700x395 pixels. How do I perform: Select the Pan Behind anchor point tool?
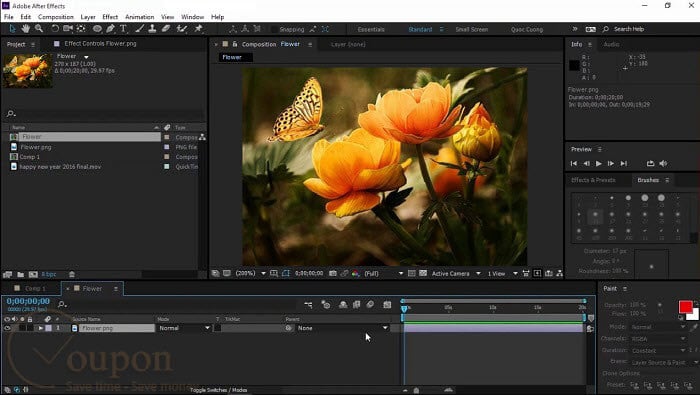pyautogui.click(x=81, y=29)
